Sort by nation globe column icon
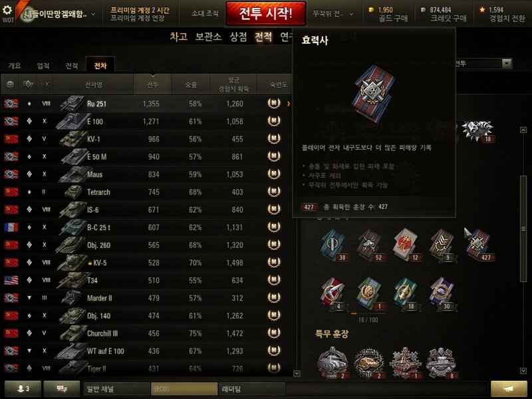This screenshot has height=399, width=532. 10,84
